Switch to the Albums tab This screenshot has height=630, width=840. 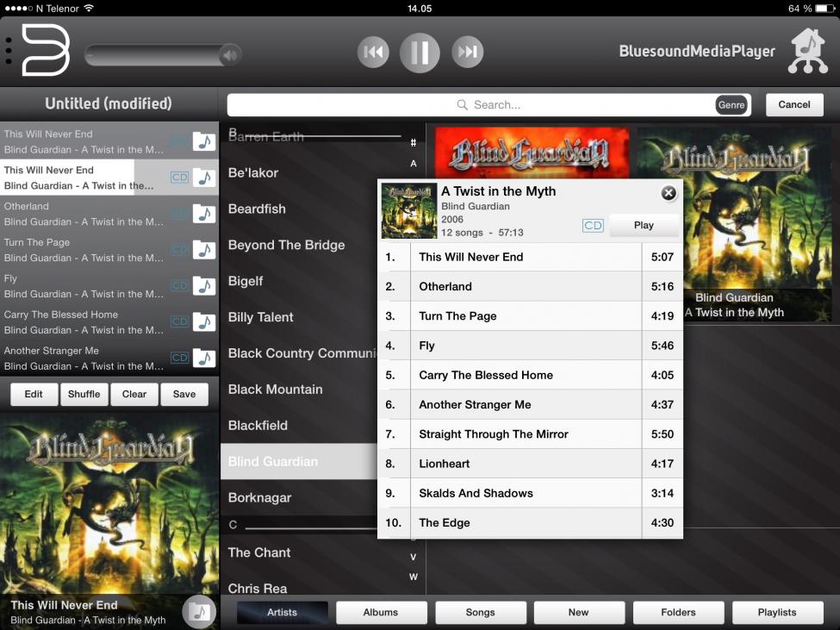click(381, 612)
